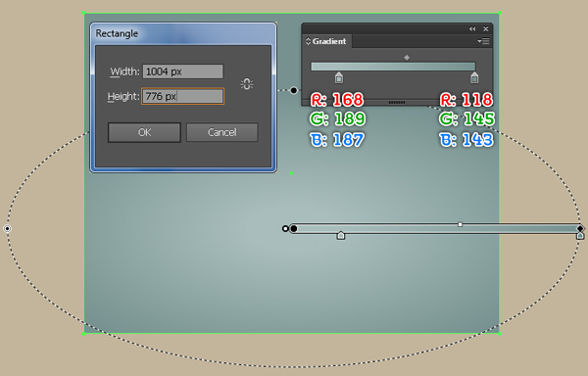Click the Width input field
The image size is (588, 376).
pos(182,71)
